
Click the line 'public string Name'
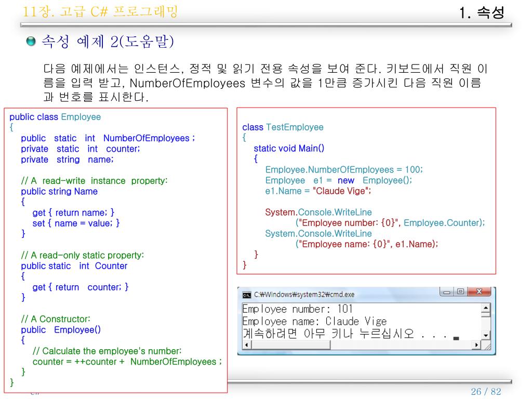[x=59, y=191]
